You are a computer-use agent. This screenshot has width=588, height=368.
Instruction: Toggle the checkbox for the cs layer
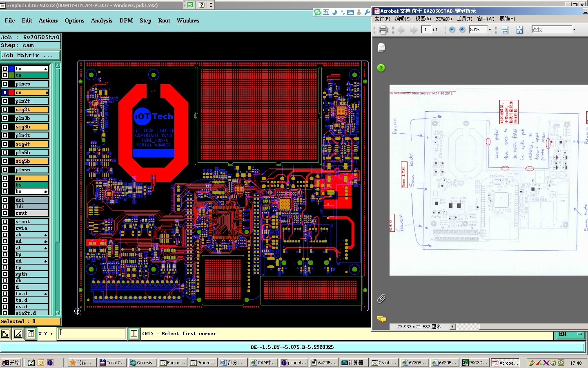point(5,92)
